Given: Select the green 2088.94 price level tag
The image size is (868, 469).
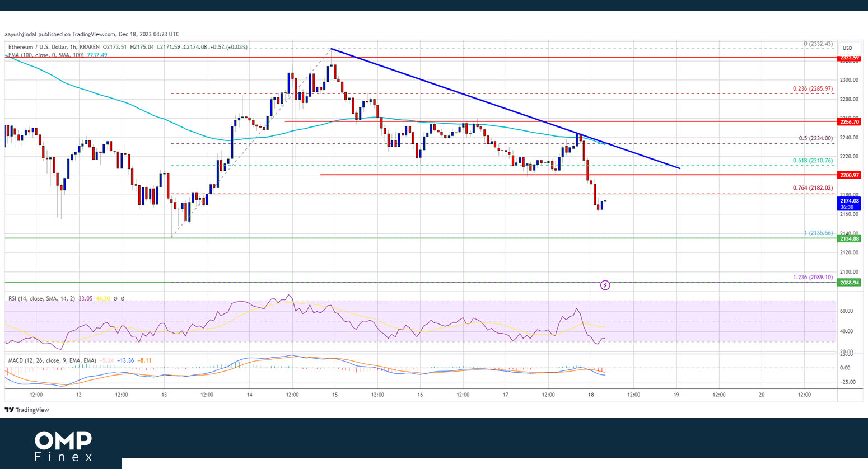Looking at the screenshot, I should tap(849, 283).
